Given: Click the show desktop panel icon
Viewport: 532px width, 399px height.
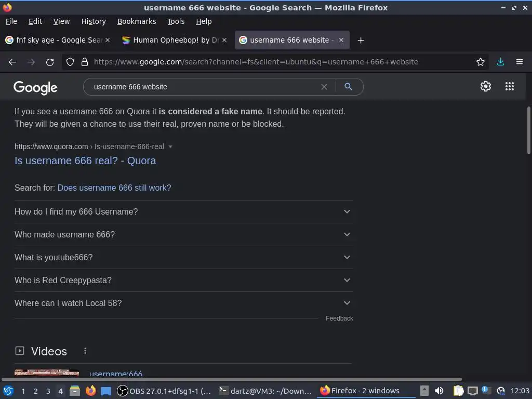Looking at the screenshot, I should point(106,391).
